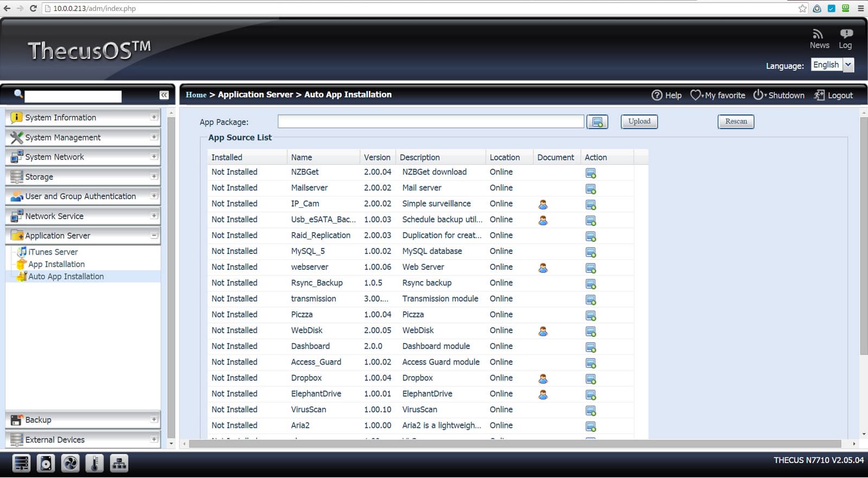Click the Rescan button
The width and height of the screenshot is (868, 478).
click(736, 122)
